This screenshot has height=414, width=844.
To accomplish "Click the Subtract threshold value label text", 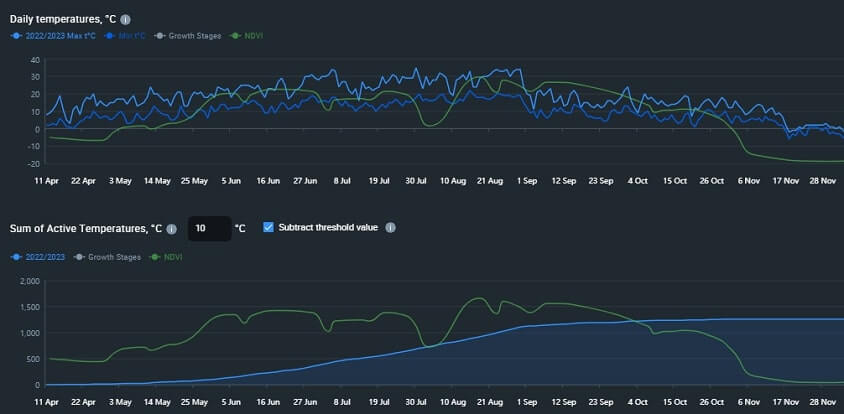I will pyautogui.click(x=328, y=228).
